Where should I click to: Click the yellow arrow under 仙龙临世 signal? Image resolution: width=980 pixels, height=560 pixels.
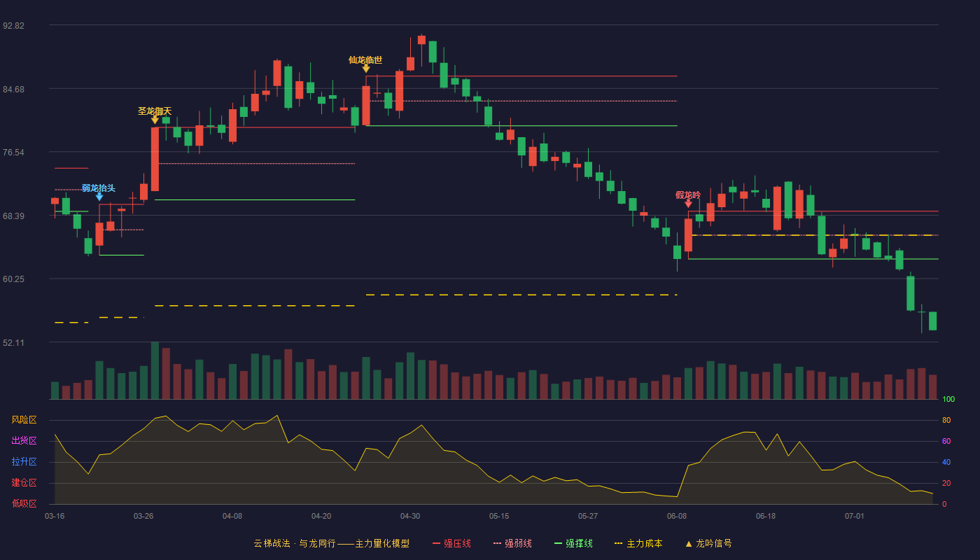click(x=365, y=68)
